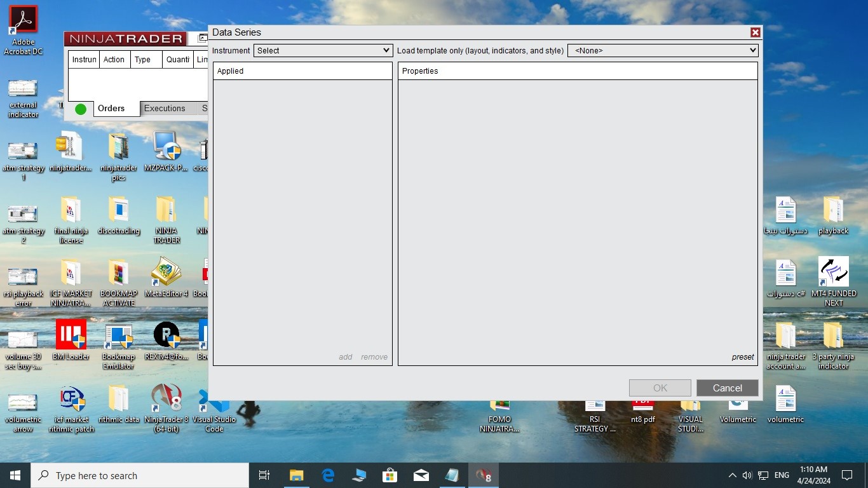Screen dimensions: 868x488
Task: Select the NinjaTrader 8 (64-bit) desktop shortcut
Action: (166, 409)
